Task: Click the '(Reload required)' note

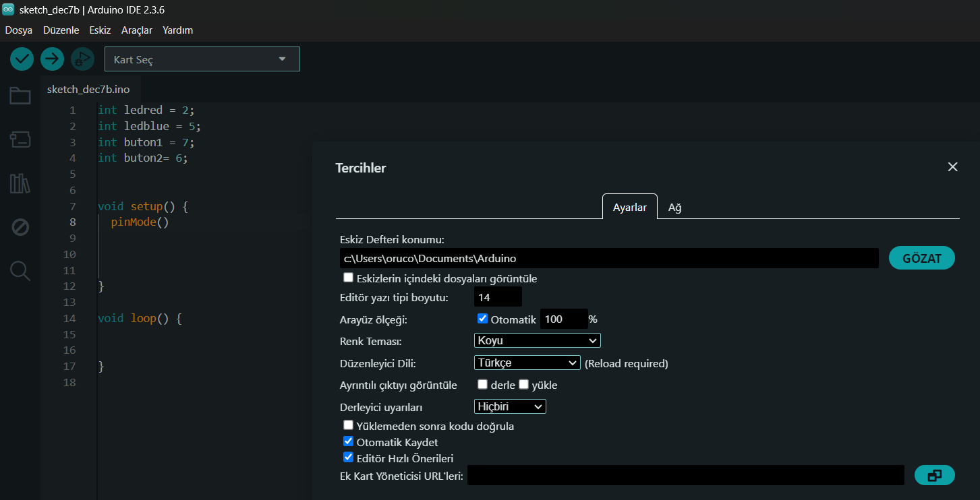Action: click(626, 363)
